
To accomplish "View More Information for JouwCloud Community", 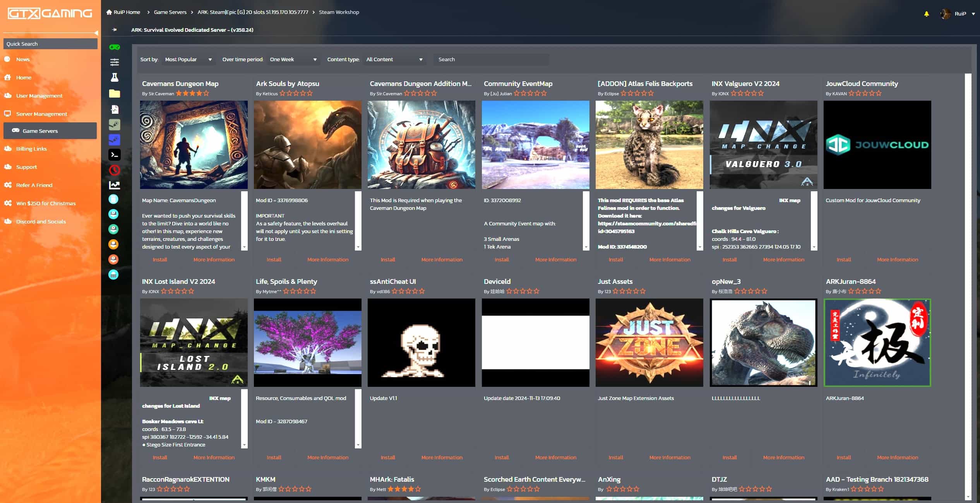I will 898,259.
